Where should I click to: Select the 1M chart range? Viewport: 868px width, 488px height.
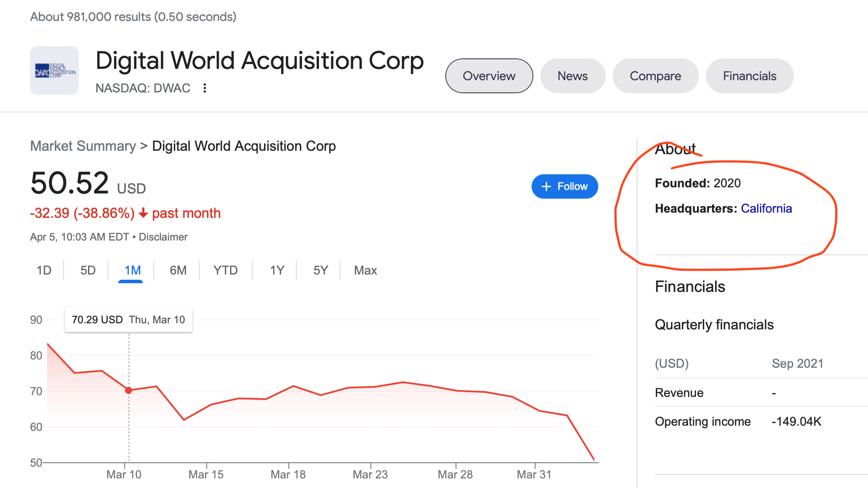pos(132,270)
